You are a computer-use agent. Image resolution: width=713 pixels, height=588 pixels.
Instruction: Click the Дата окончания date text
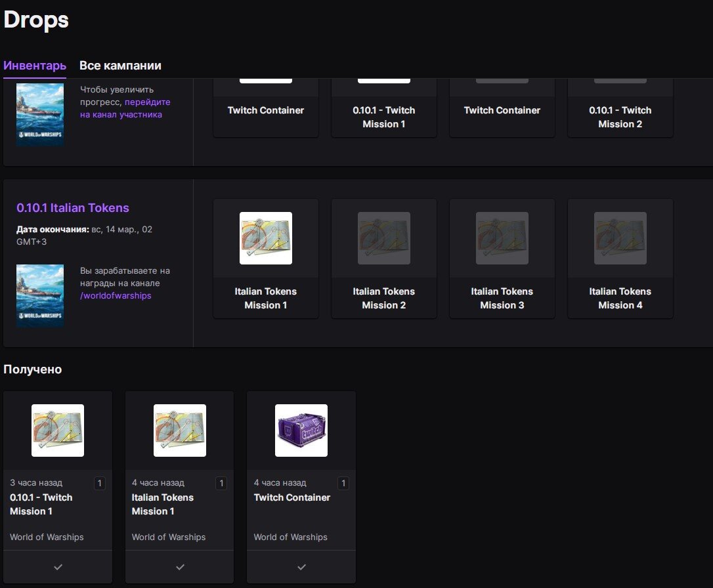tap(84, 236)
